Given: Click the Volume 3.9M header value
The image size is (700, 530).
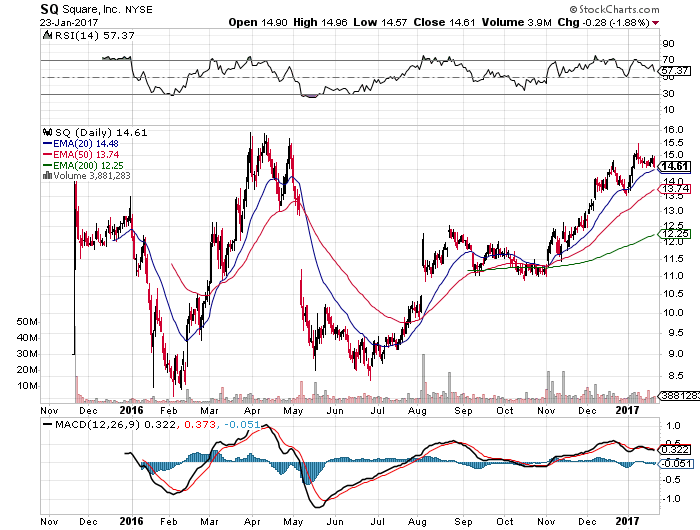Looking at the screenshot, I should point(517,22).
